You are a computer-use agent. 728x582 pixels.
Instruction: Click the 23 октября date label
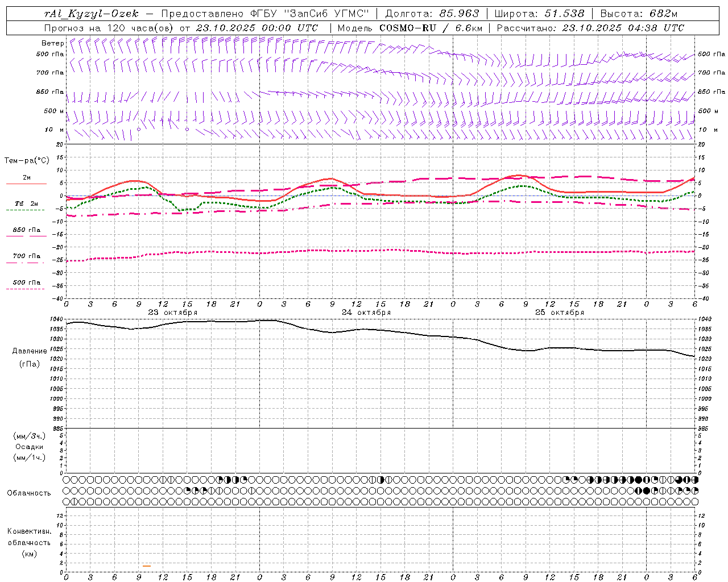(x=173, y=313)
